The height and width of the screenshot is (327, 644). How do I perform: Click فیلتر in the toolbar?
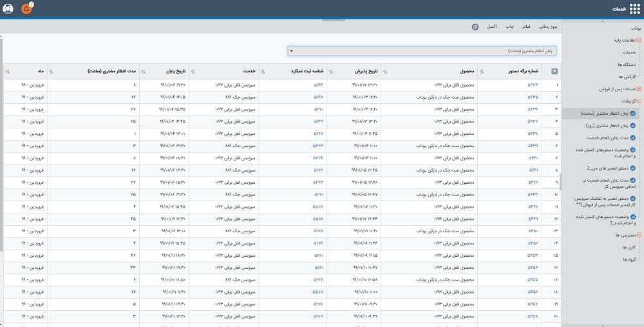[526, 26]
